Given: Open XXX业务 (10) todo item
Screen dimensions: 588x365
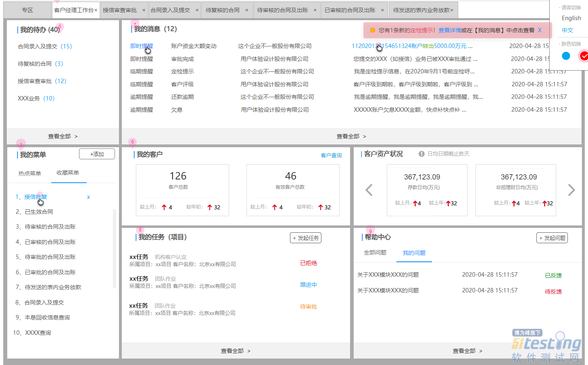Looking at the screenshot, I should point(36,98).
